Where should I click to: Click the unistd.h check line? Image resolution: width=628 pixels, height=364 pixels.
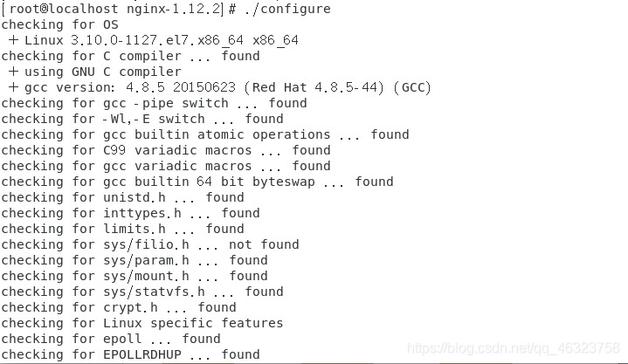122,197
